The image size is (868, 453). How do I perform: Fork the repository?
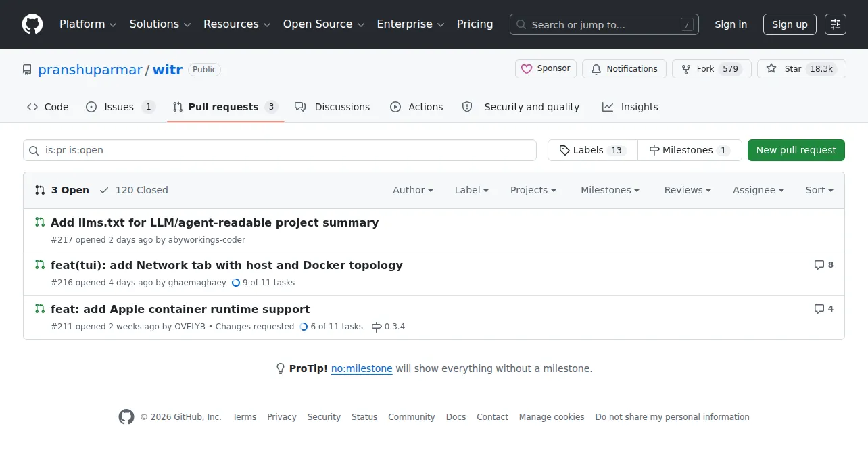[x=711, y=69]
